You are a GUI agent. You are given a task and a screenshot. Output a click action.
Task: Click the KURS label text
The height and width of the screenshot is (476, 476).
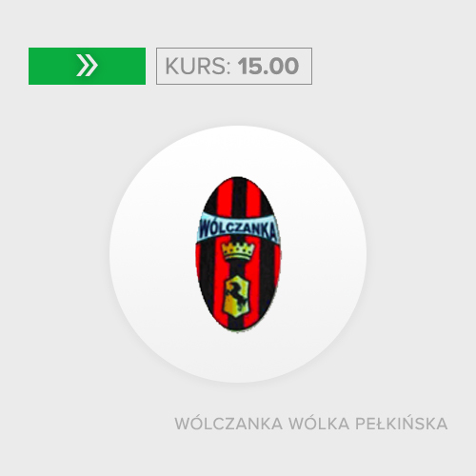click(x=198, y=66)
